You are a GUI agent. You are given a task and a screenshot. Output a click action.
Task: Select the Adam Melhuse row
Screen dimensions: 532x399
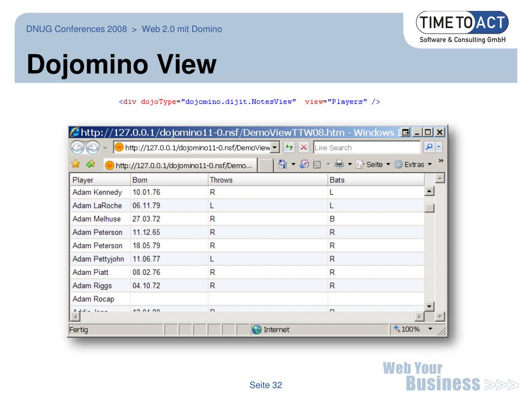click(247, 219)
